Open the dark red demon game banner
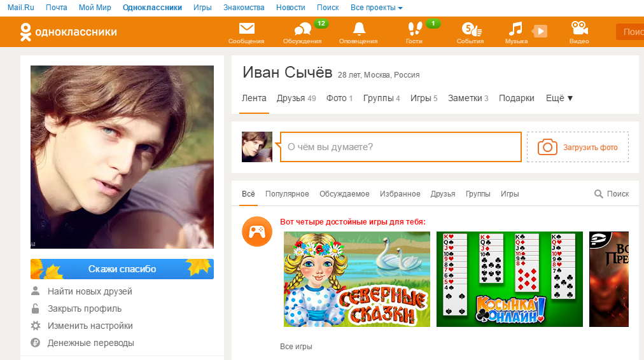 tap(609, 279)
